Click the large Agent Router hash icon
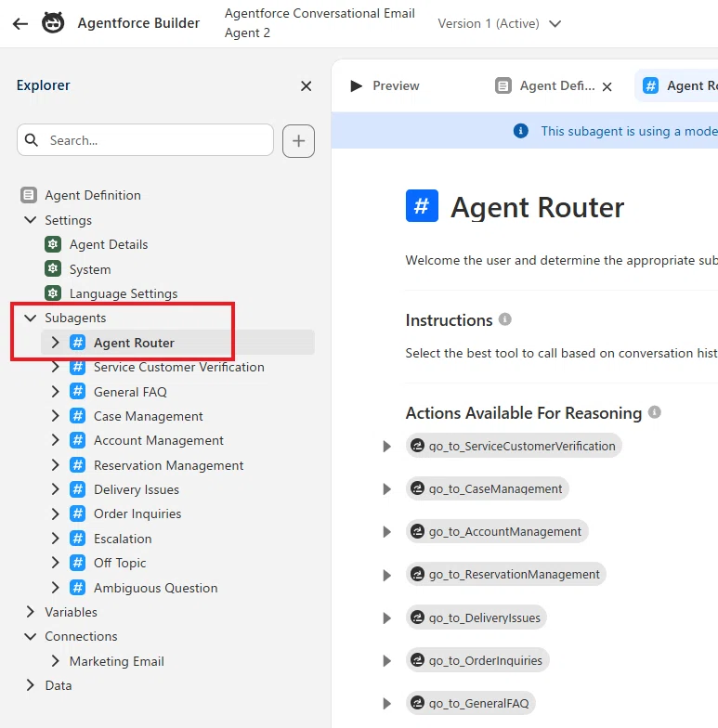718x728 pixels. [422, 206]
